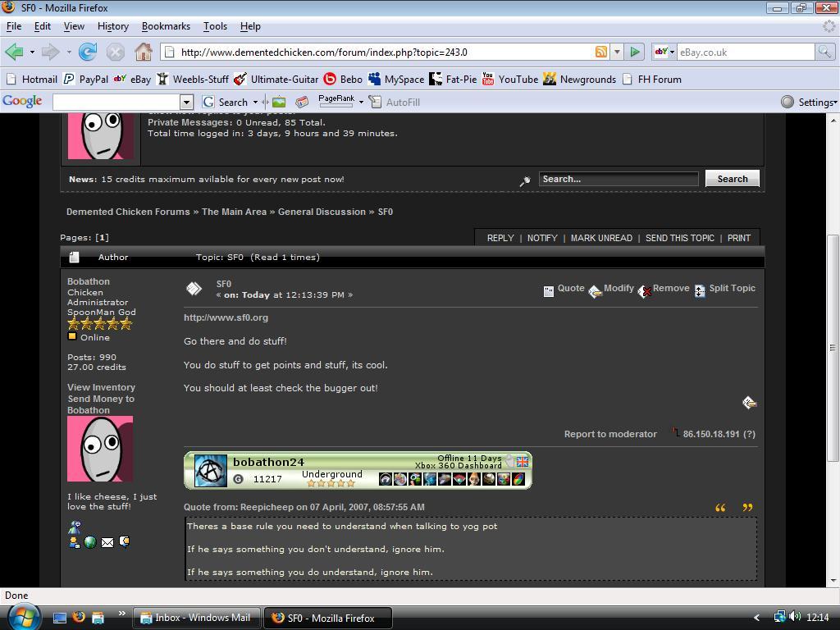Viewport: 840px width, 630px height.
Task: Click the MSN Messenger icon under Bobathon's profile
Action: point(74,527)
